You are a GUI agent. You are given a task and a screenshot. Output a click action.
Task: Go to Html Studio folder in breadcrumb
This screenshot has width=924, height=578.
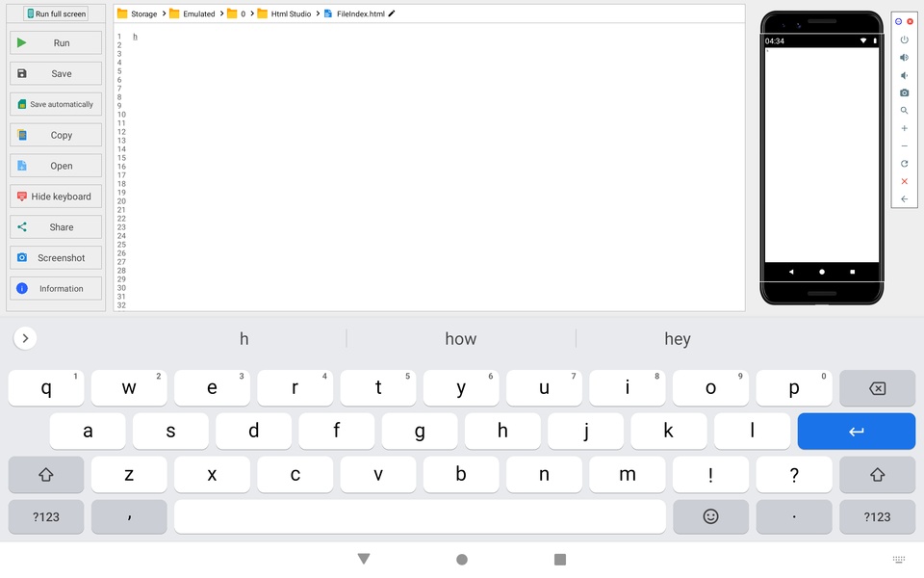click(284, 13)
